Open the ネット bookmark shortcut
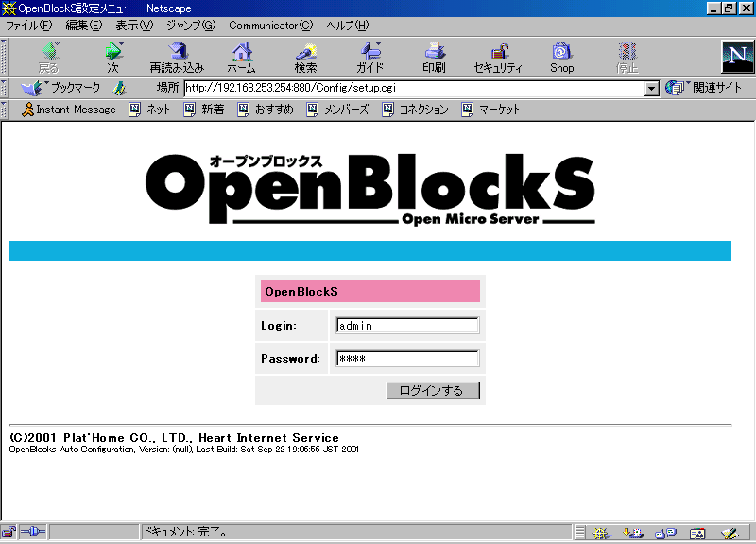756x544 pixels. [150, 110]
